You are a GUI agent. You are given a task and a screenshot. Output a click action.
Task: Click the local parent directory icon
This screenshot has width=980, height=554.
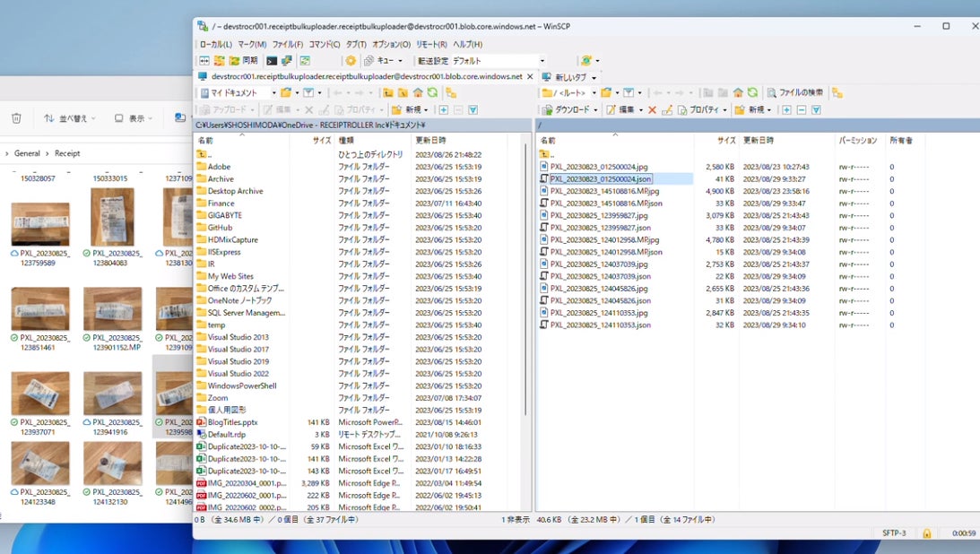click(388, 92)
